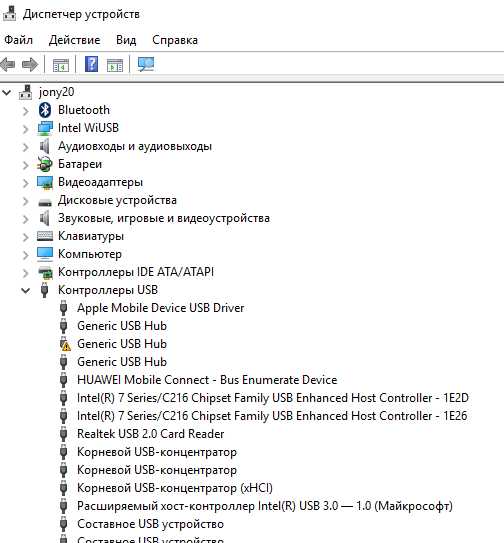Click the scan for hardware changes monitor icon
The image size is (504, 543).
click(146, 64)
